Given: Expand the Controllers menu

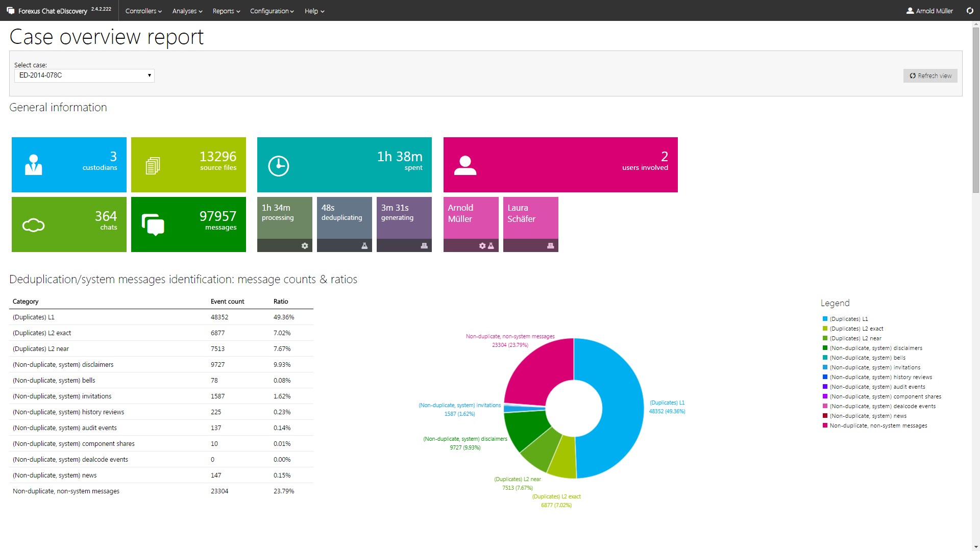Looking at the screenshot, I should (x=143, y=11).
